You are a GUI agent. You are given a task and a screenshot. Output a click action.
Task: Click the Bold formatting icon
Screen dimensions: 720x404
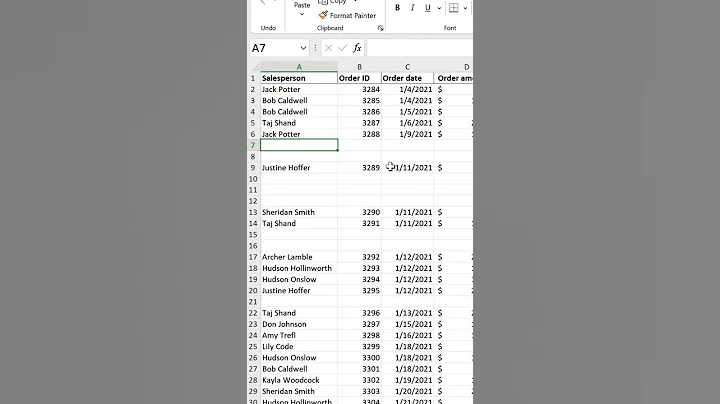click(x=397, y=8)
